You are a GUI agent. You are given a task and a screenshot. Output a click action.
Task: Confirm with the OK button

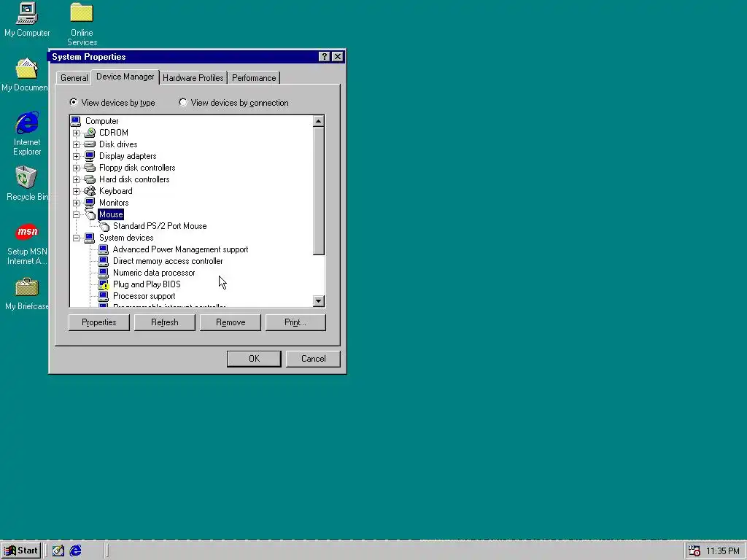254,359
